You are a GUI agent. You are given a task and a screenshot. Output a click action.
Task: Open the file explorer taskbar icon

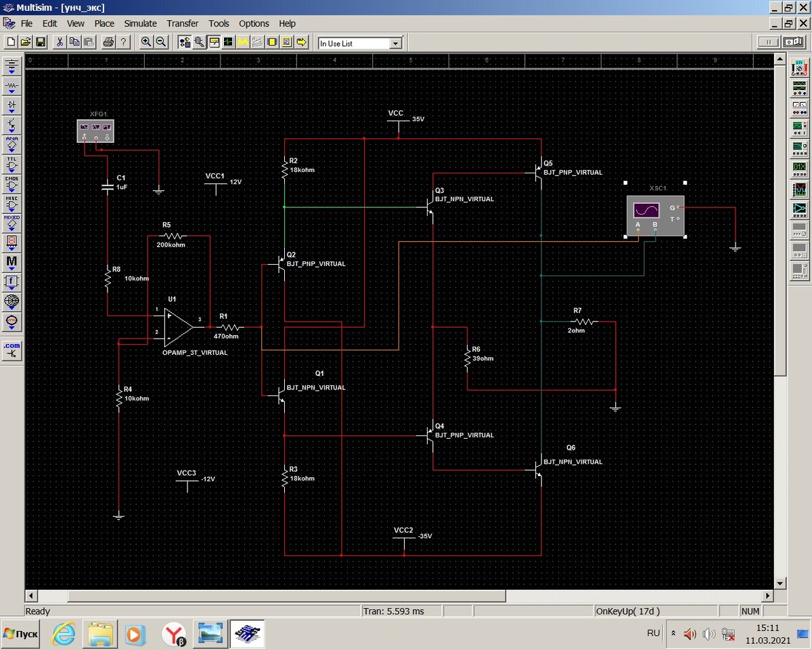point(101,634)
